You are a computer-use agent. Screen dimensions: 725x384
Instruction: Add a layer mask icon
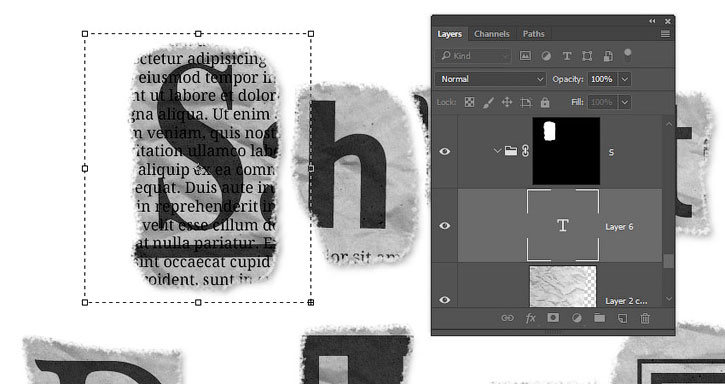(x=553, y=318)
